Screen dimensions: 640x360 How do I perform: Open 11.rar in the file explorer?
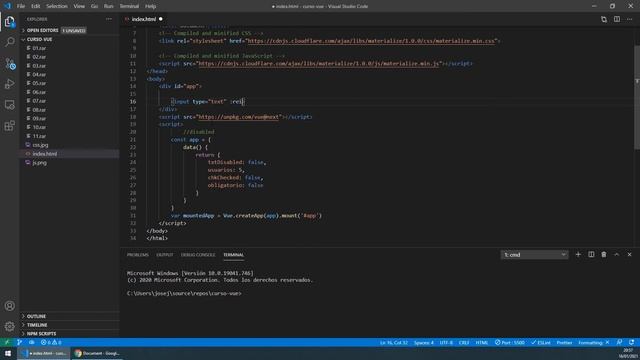(x=39, y=136)
